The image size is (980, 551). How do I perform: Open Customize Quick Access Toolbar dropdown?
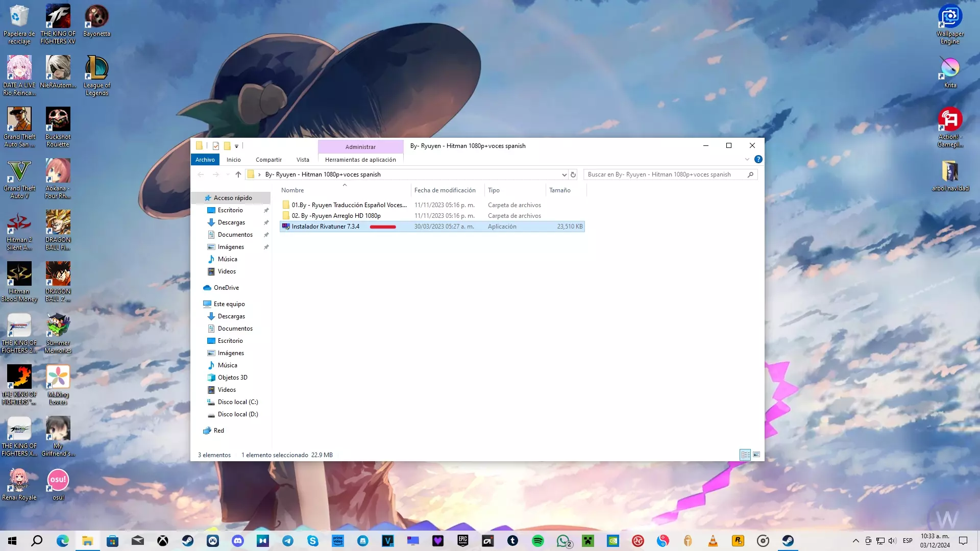[x=237, y=146]
